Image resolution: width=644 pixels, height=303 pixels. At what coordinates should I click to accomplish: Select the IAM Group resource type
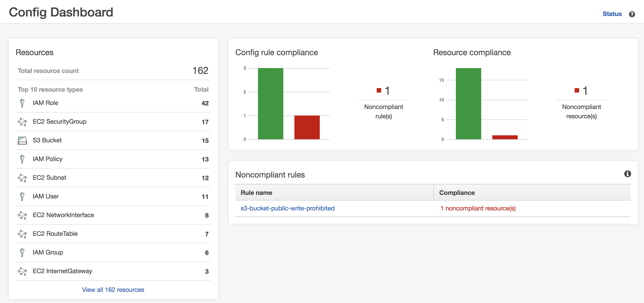(48, 252)
